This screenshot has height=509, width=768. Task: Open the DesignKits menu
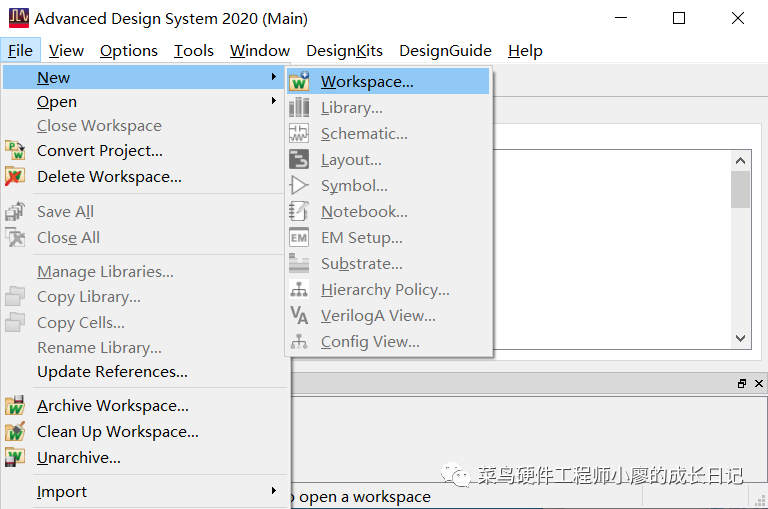click(x=344, y=50)
